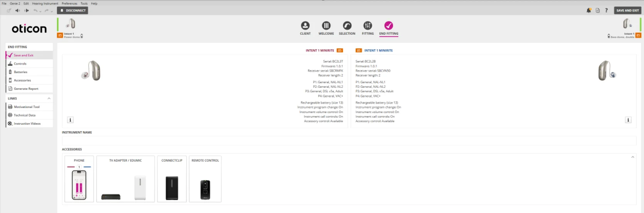Go to the Welcome step icon
This screenshot has width=644, height=213.
tap(326, 25)
